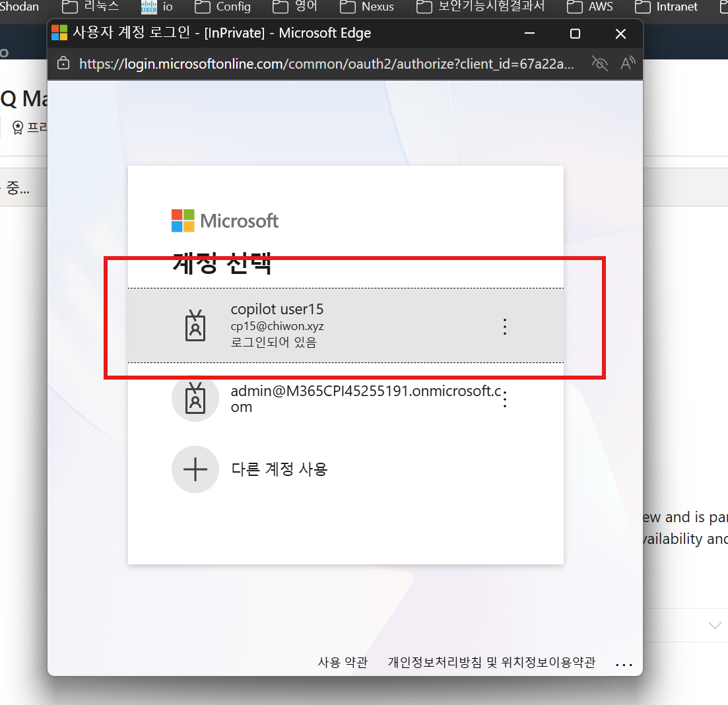
Task: Click the login.microsoftonline.com URL field
Action: click(327, 63)
